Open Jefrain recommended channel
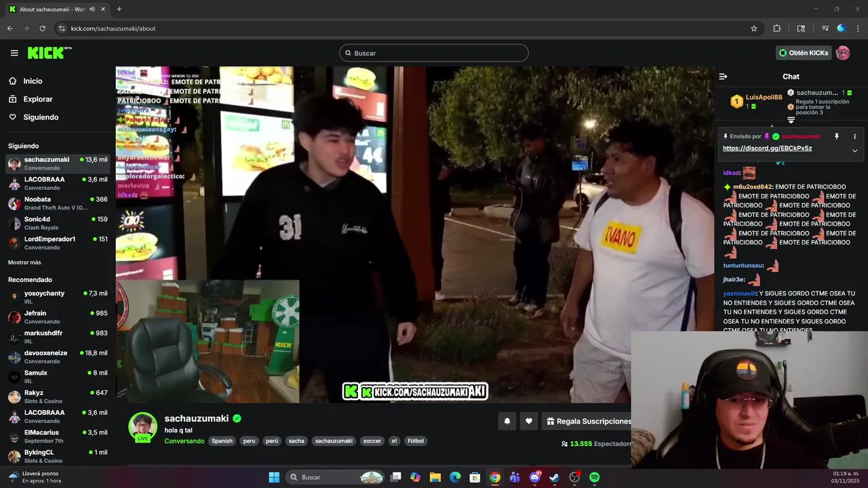Viewport: 868px width, 488px height. tap(58, 317)
